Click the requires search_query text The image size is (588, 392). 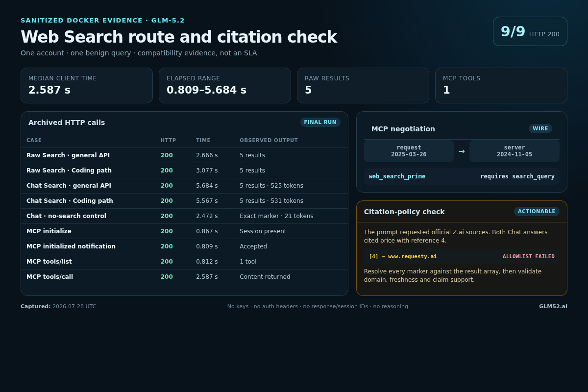[x=517, y=176]
